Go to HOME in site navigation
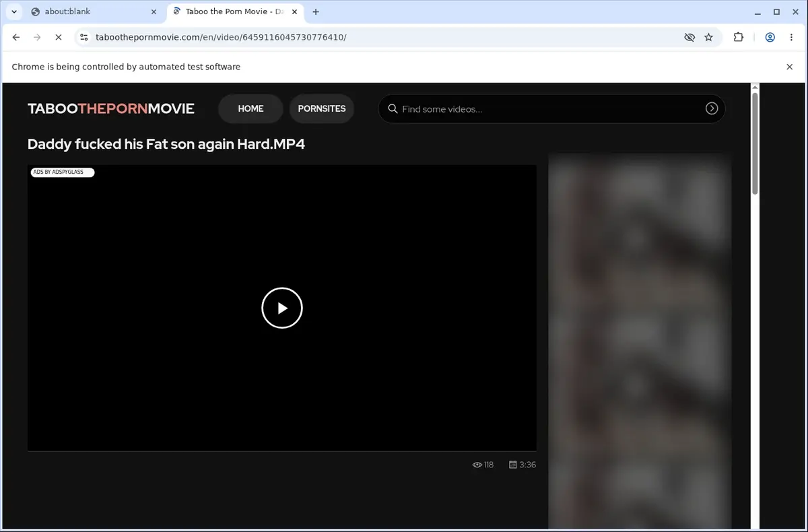 [x=250, y=108]
